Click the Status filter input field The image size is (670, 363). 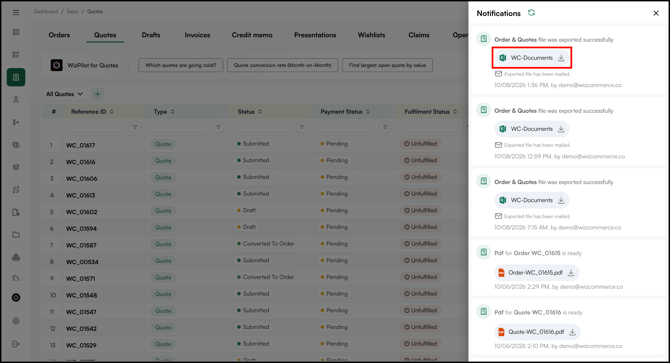(x=262, y=127)
